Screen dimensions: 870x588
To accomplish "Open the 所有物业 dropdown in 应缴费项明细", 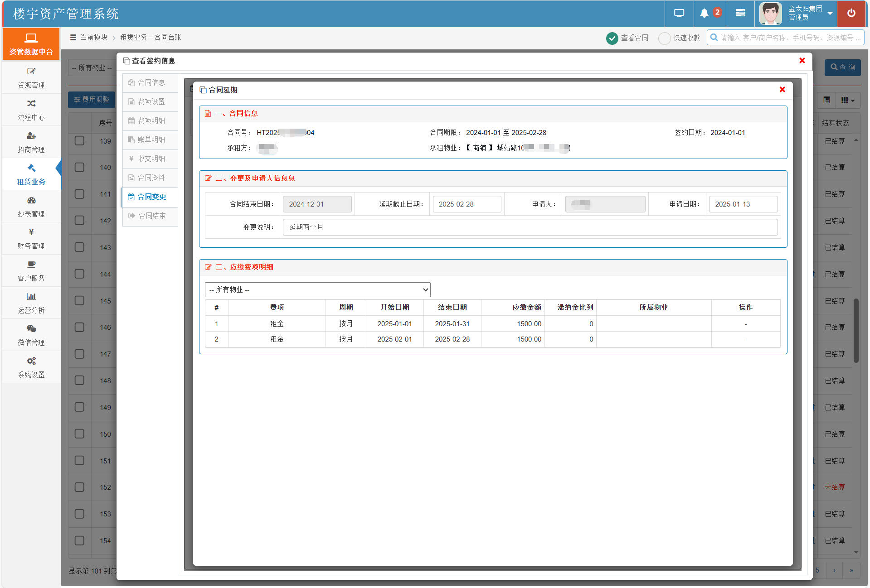I will tap(317, 289).
